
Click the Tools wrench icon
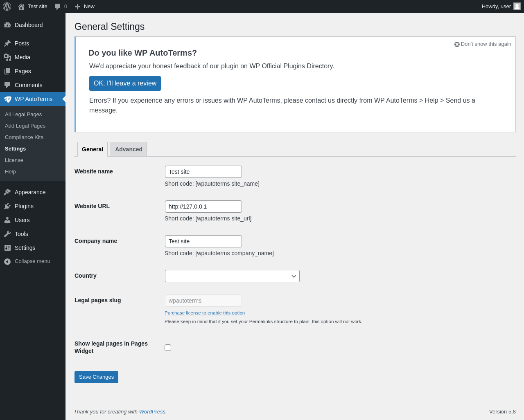[7, 234]
